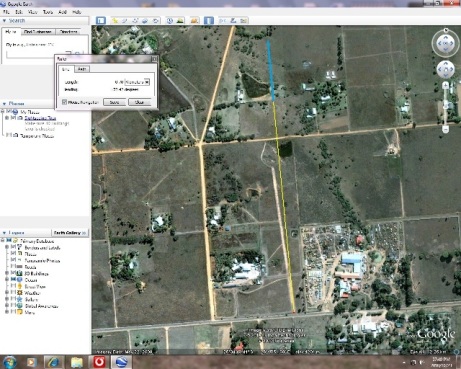This screenshot has width=461, height=369.
Task: Click the zoom out minus button on the map
Action: click(445, 129)
